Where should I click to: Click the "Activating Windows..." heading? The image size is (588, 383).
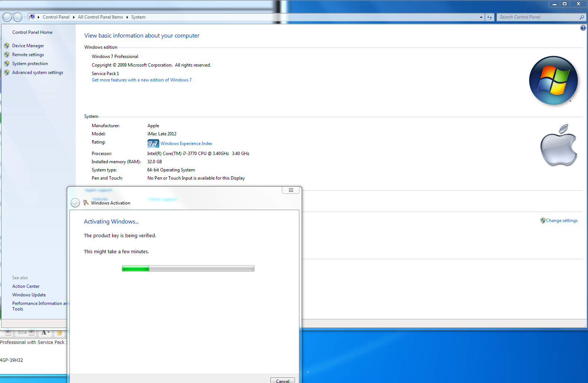point(111,222)
